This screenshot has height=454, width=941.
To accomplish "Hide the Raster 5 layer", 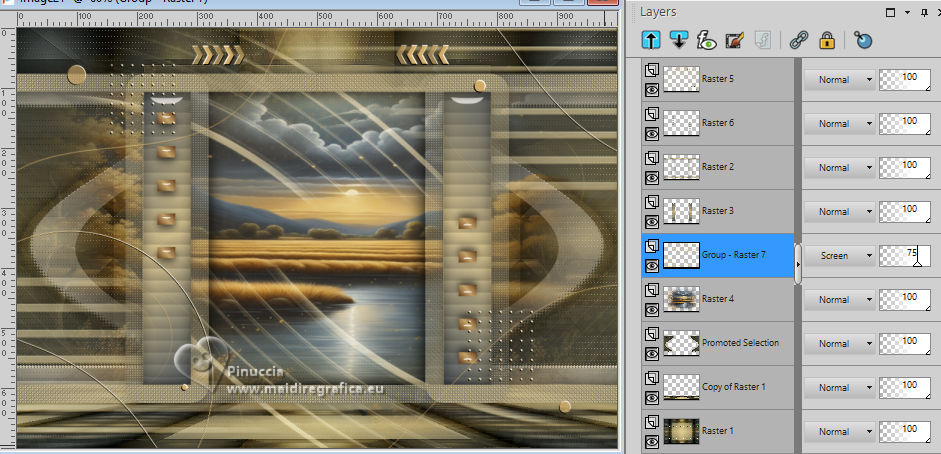I will click(x=652, y=89).
